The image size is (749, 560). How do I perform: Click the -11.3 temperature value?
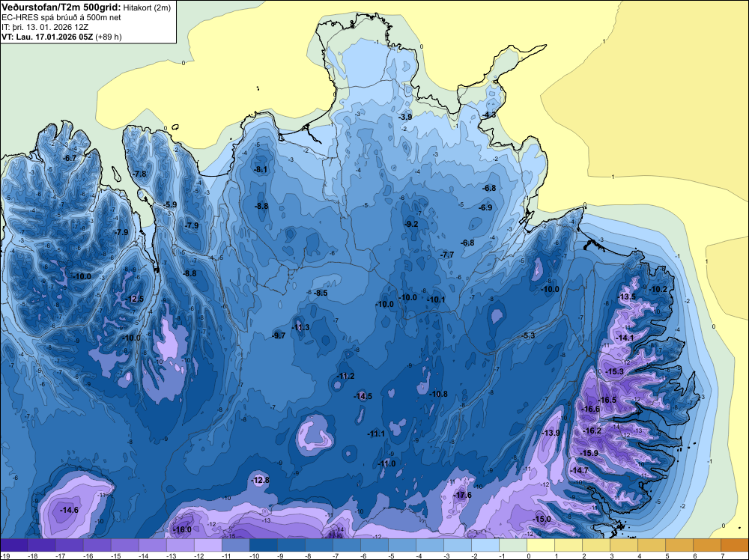(x=300, y=327)
